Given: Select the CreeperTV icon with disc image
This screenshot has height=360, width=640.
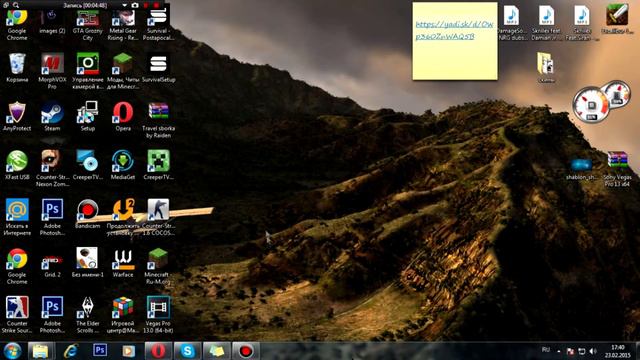Looking at the screenshot, I should (x=88, y=165).
